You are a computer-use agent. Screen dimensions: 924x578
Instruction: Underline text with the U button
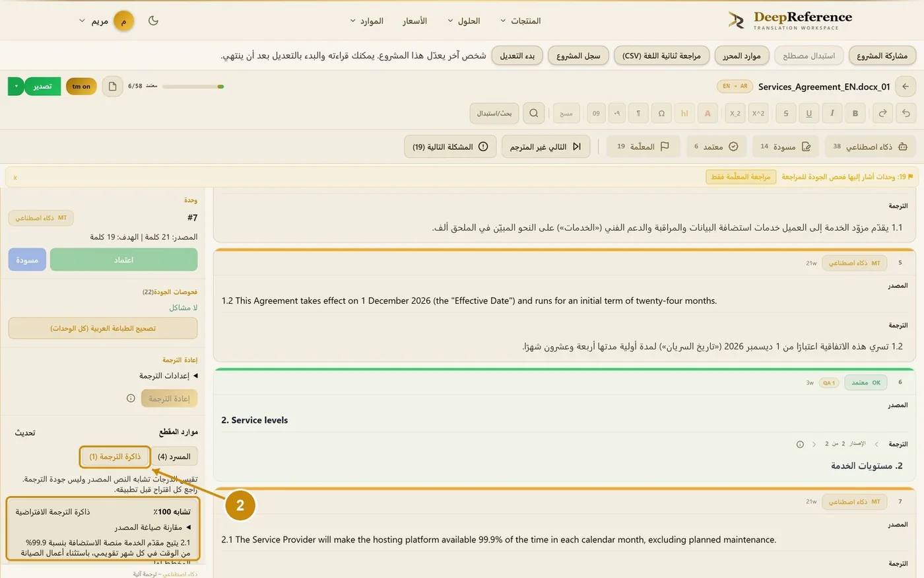tap(809, 113)
